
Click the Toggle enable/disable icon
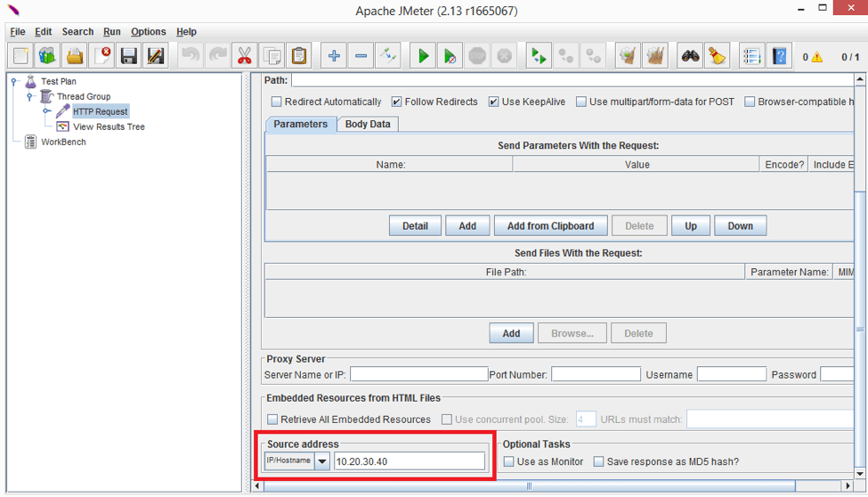click(388, 56)
